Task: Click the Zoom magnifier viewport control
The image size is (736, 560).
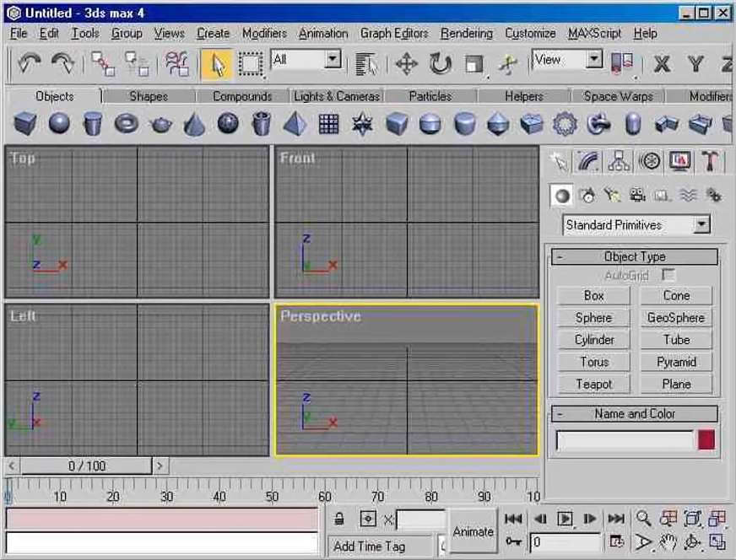Action: point(643,519)
